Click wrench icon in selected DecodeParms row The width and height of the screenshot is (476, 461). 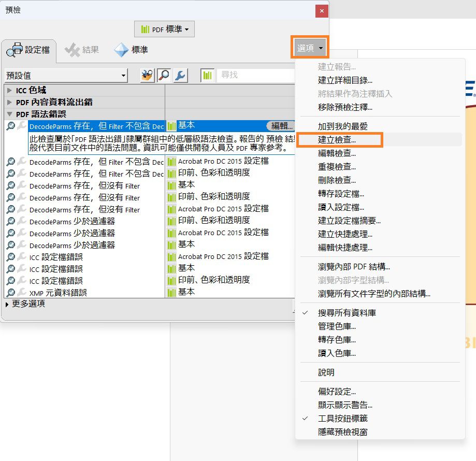point(22,126)
